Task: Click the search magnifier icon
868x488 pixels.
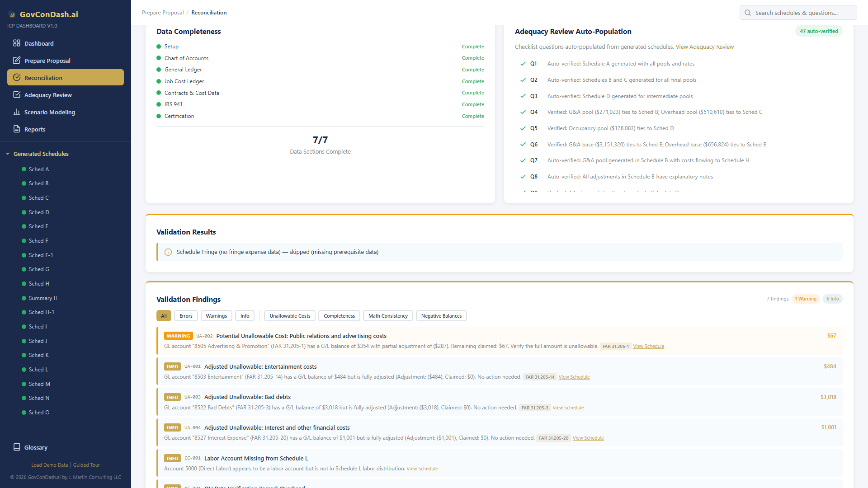Action: [748, 13]
